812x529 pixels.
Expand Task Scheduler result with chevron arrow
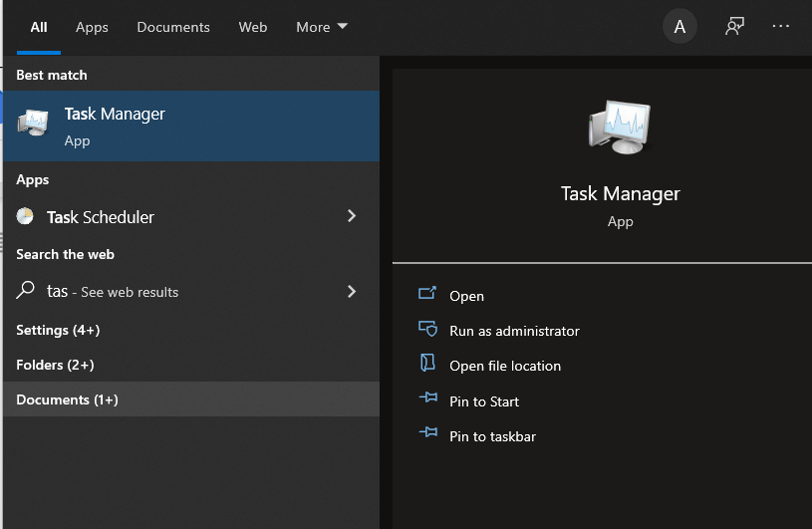pos(352,216)
